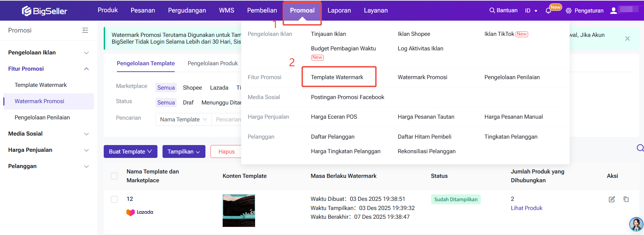
Task: Open the customer support chat avatar
Action: [636, 224]
